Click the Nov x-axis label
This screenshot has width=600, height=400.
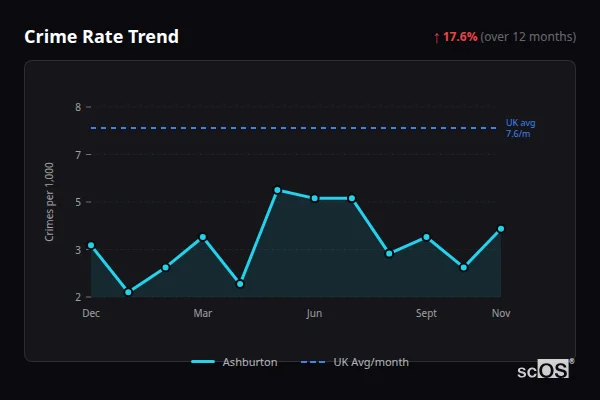point(501,313)
